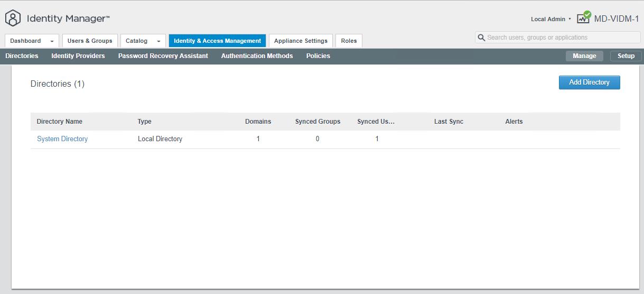
Task: Click the Identity Manager logo icon
Action: click(x=13, y=19)
